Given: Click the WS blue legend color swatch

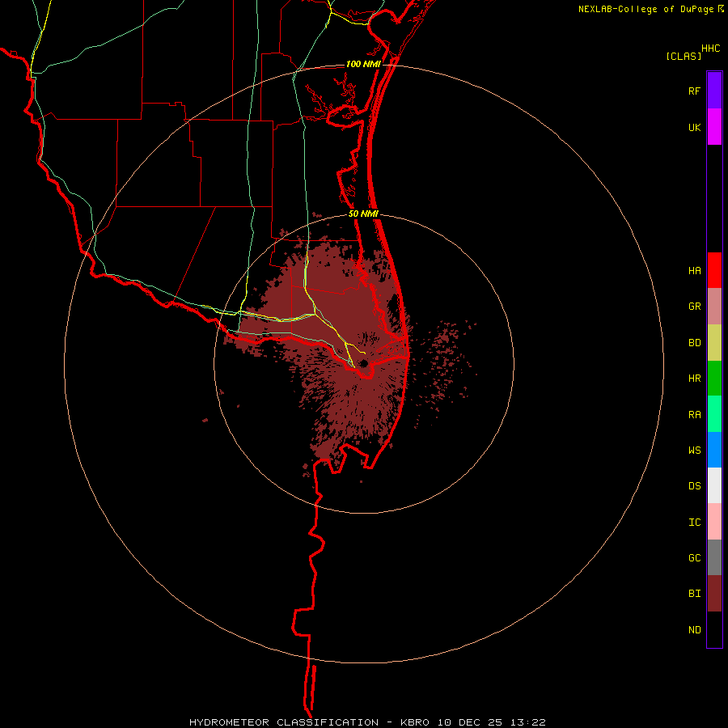Looking at the screenshot, I should pos(714,450).
